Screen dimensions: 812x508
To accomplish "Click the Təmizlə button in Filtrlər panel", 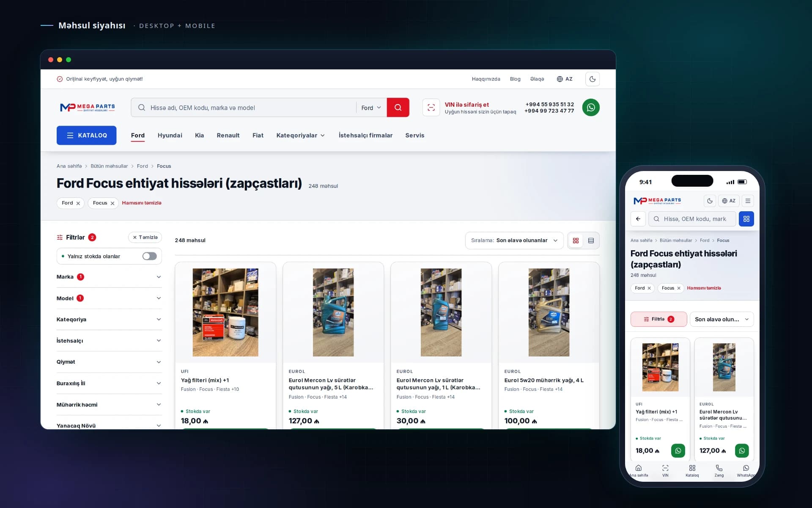I will coord(145,237).
